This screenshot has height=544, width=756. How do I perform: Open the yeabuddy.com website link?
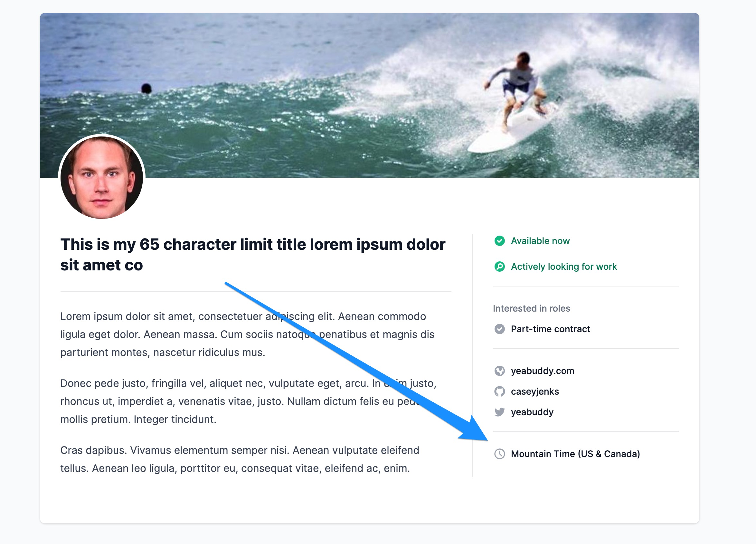(x=542, y=371)
